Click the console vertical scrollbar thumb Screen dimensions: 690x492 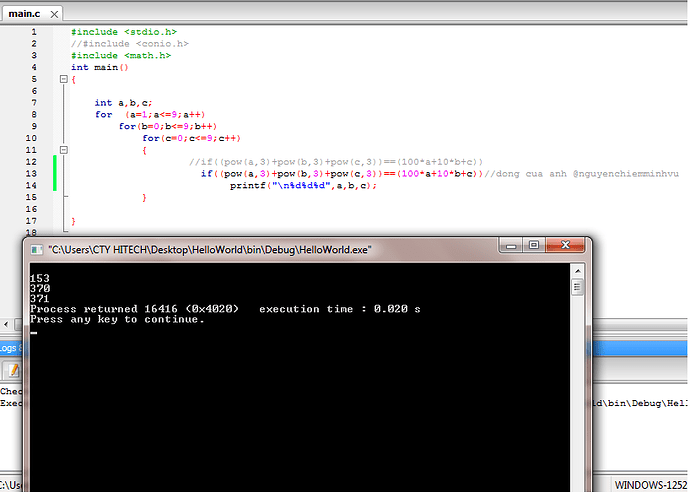tap(577, 288)
